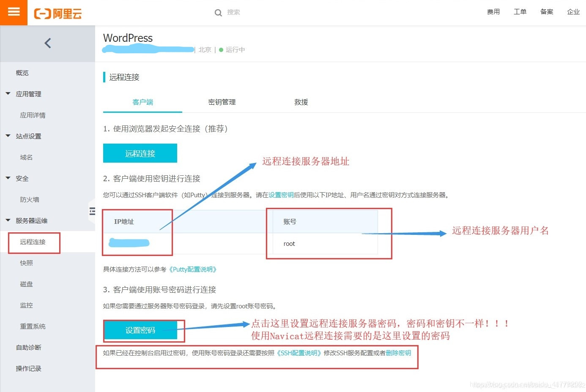Image resolution: width=586 pixels, height=392 pixels.
Task: Go back with the sidebar chevron arrow
Action: pyautogui.click(x=48, y=43)
